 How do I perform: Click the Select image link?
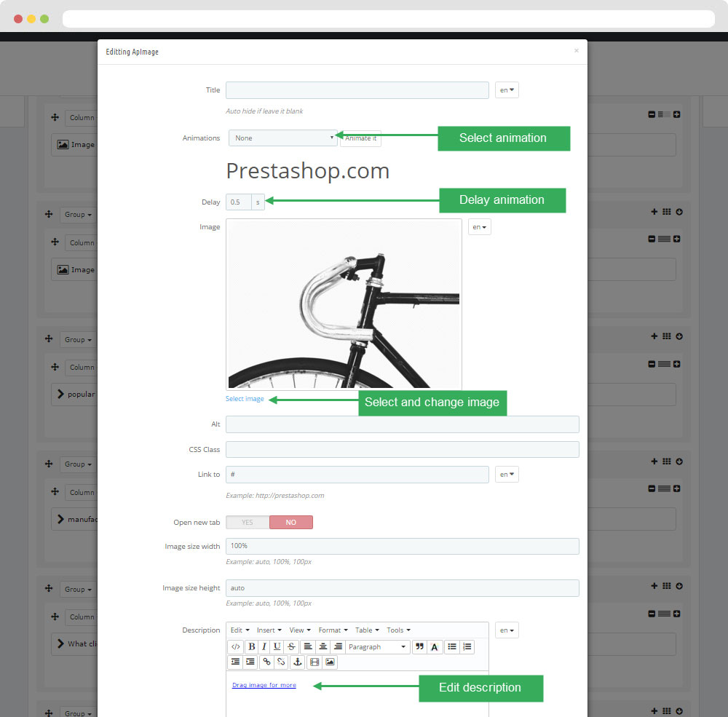pyautogui.click(x=245, y=399)
